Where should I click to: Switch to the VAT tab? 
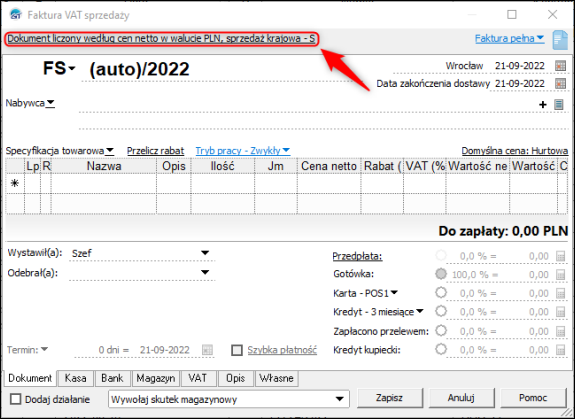197,378
